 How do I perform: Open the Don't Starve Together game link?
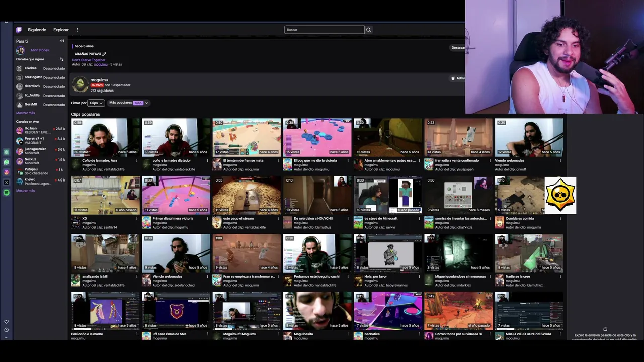89,60
